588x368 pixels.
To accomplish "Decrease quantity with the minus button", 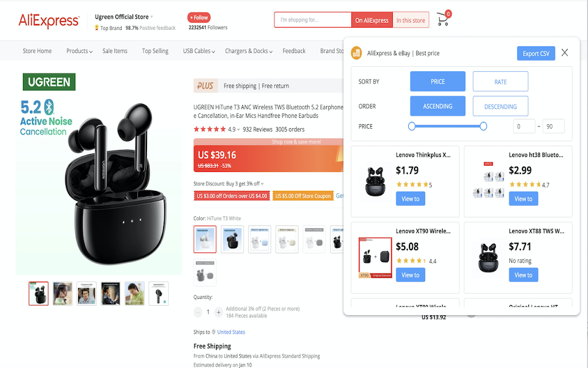I will coord(198,312).
